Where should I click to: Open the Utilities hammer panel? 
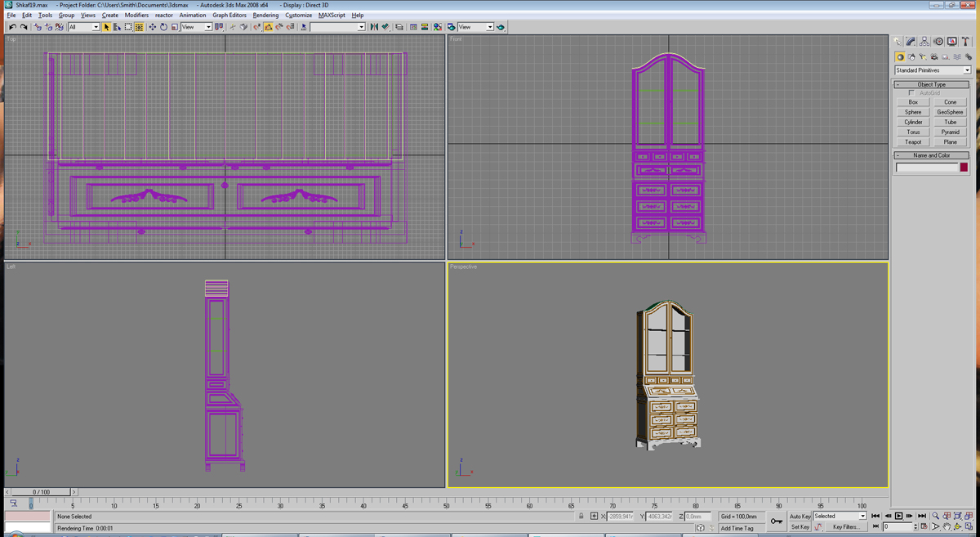pos(965,42)
